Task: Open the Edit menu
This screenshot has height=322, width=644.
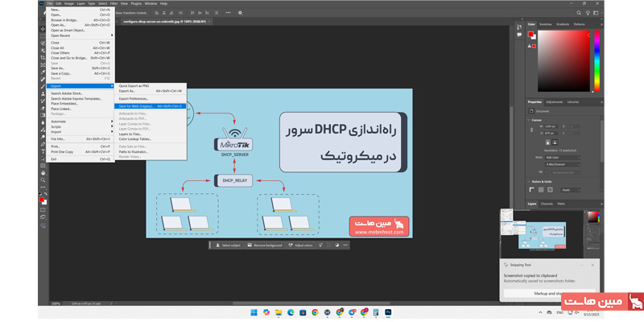Action: click(59, 3)
